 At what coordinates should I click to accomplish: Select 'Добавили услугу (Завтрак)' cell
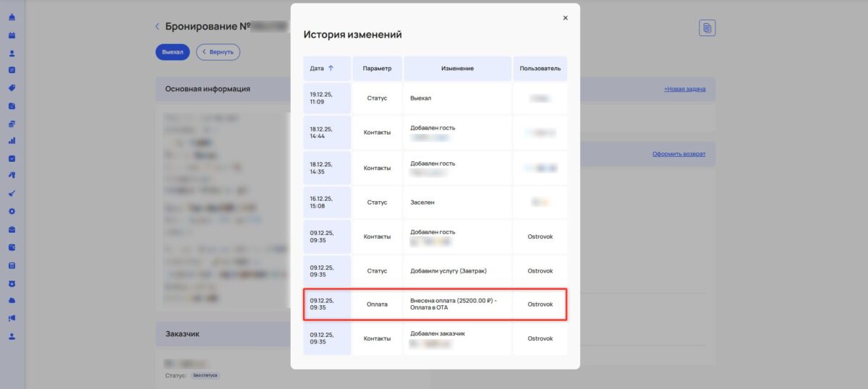click(x=457, y=270)
